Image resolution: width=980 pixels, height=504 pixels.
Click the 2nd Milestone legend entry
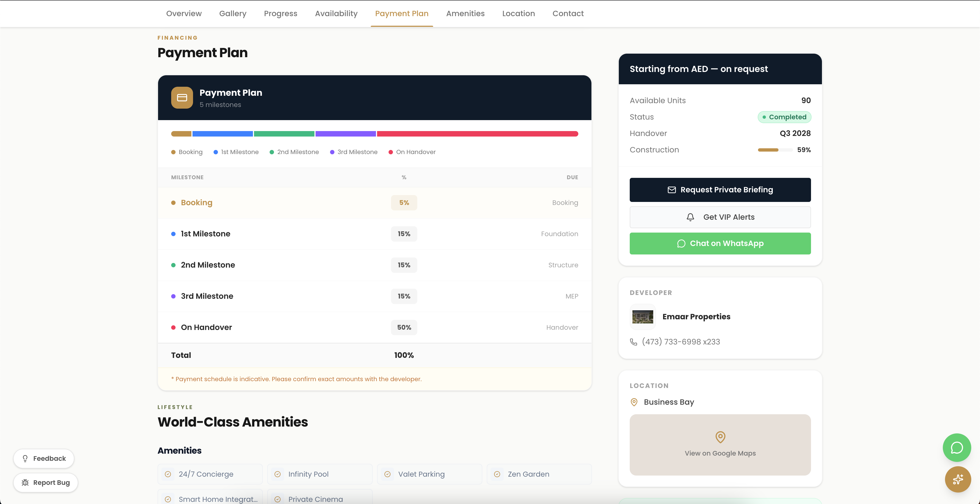(294, 152)
